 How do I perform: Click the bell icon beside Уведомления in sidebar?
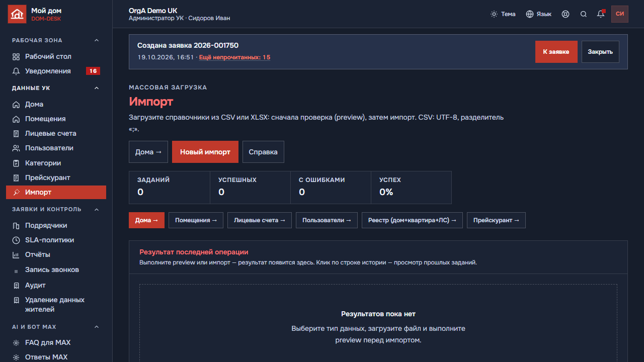coord(16,71)
